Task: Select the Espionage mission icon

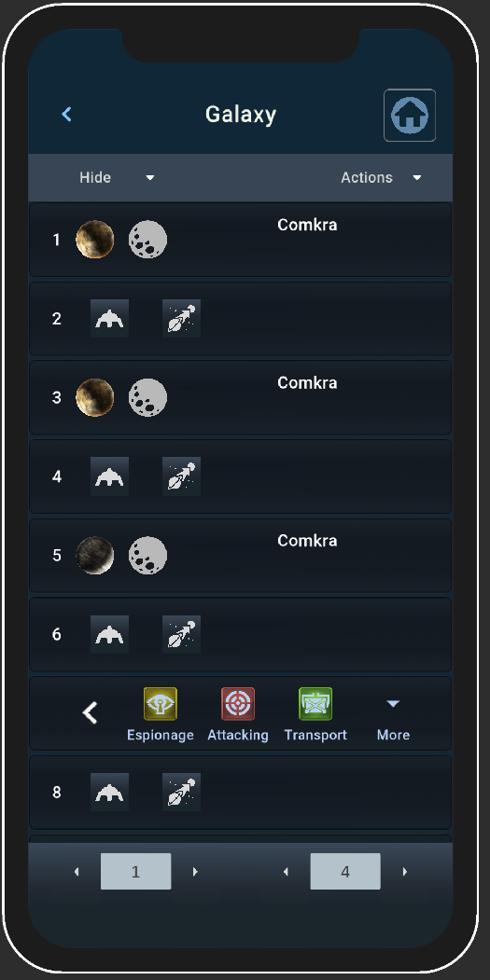Action: tap(161, 704)
